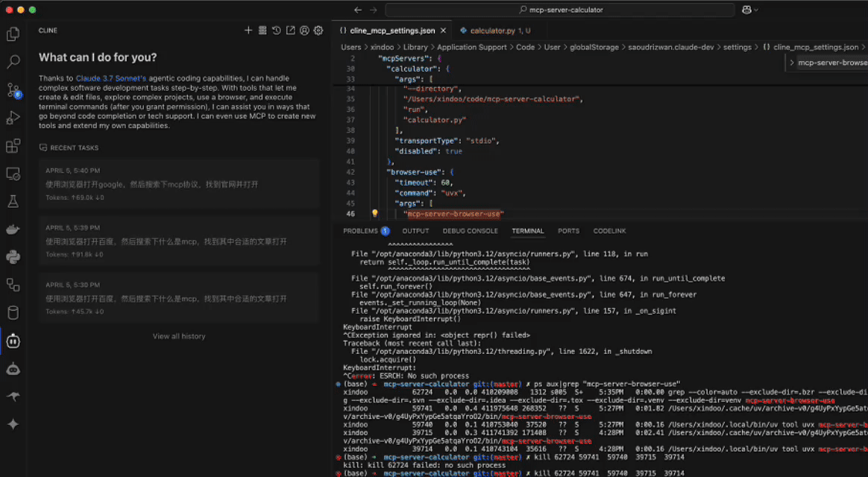Open the 5:30 PM recent task
868x477 pixels.
click(x=180, y=297)
